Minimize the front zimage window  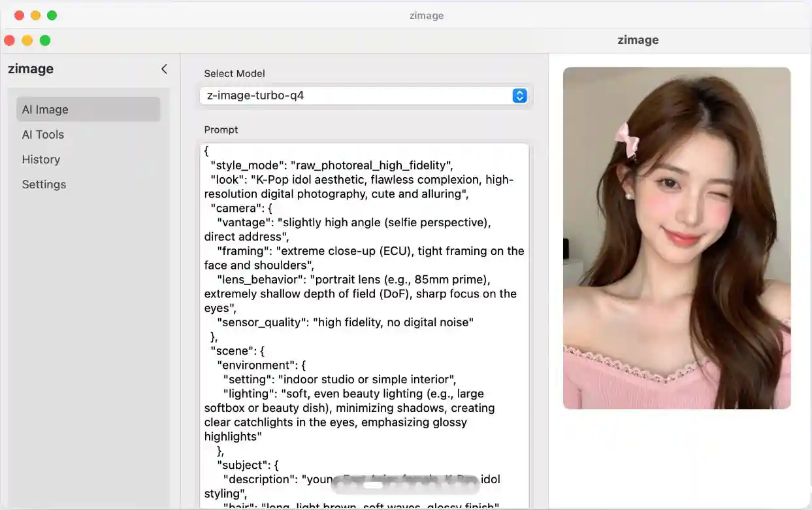[27, 41]
